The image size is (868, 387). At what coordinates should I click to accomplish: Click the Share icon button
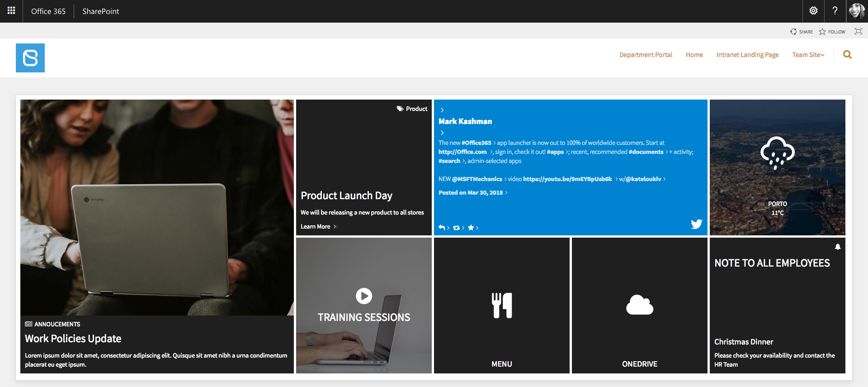(x=802, y=32)
